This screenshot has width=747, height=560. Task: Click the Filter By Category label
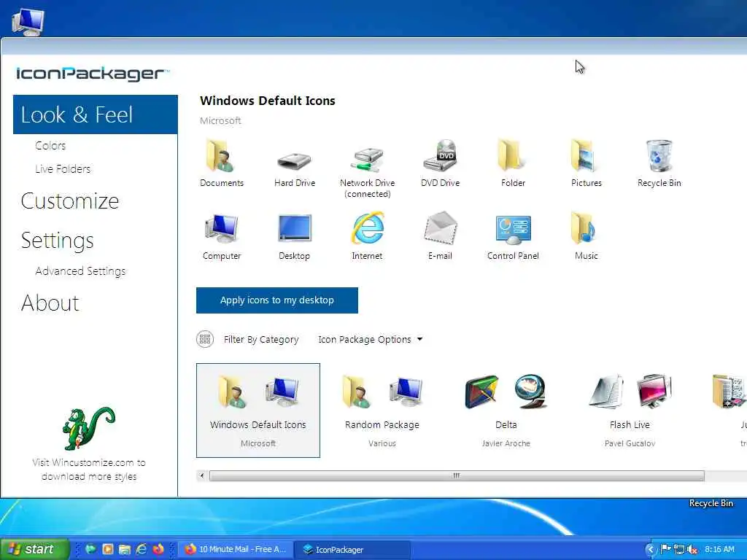coord(261,340)
